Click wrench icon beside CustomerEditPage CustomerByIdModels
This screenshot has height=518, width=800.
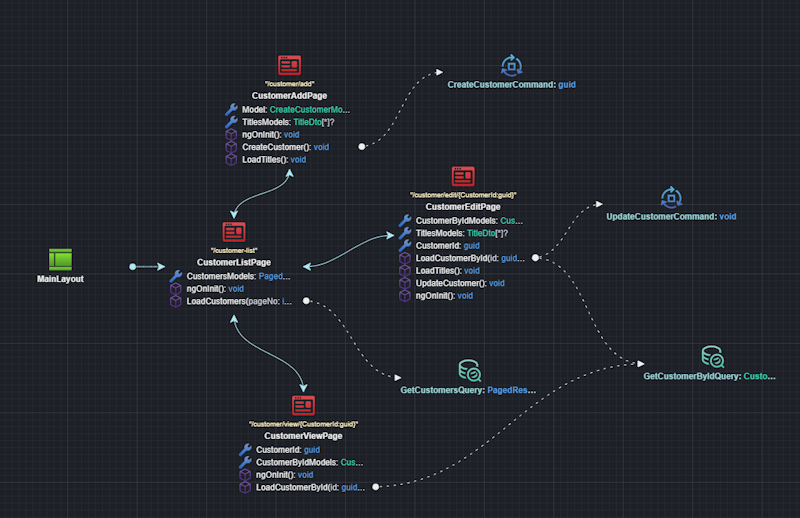405,220
